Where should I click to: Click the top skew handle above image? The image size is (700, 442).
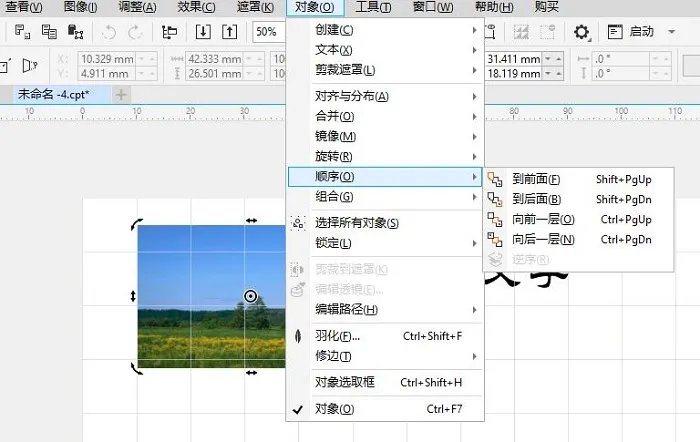251,220
